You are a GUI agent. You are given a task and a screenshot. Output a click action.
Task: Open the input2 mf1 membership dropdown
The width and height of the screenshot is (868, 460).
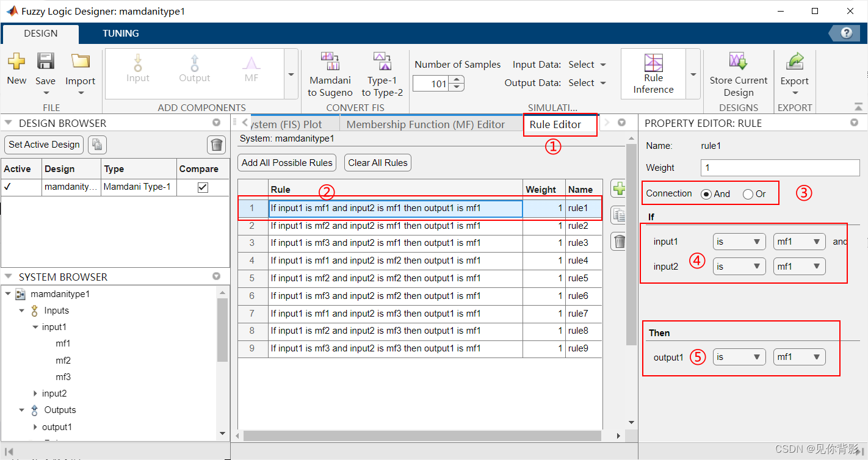click(799, 267)
